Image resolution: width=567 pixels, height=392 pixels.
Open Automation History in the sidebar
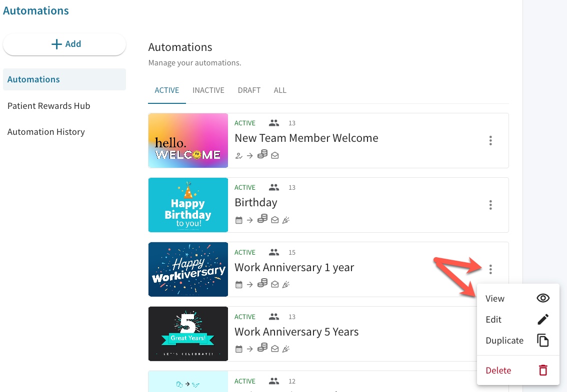coord(46,132)
